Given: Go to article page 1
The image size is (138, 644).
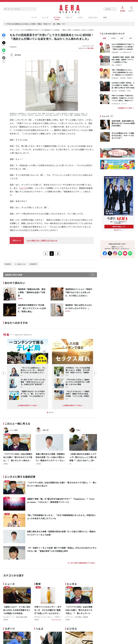Looking at the screenshot, I should point(46,254).
